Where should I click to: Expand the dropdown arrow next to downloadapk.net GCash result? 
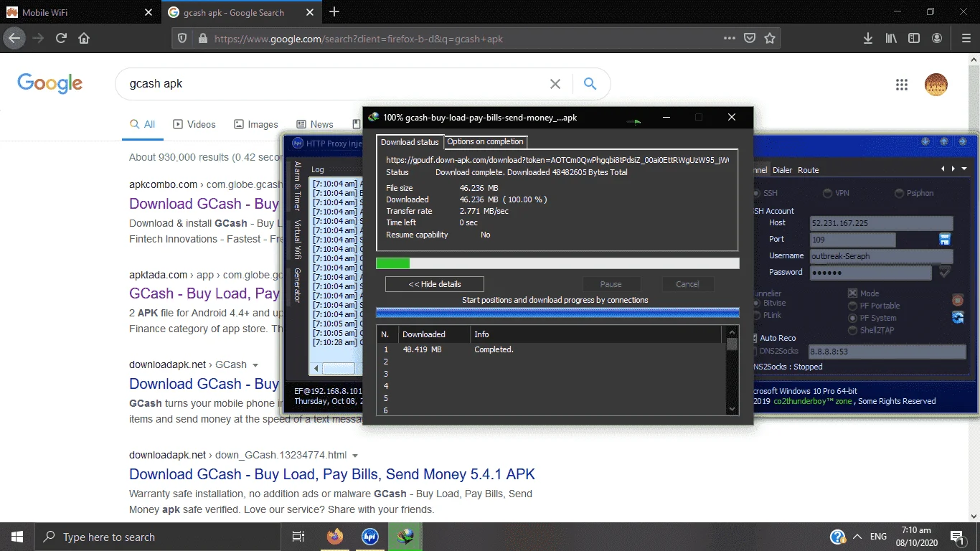click(255, 365)
